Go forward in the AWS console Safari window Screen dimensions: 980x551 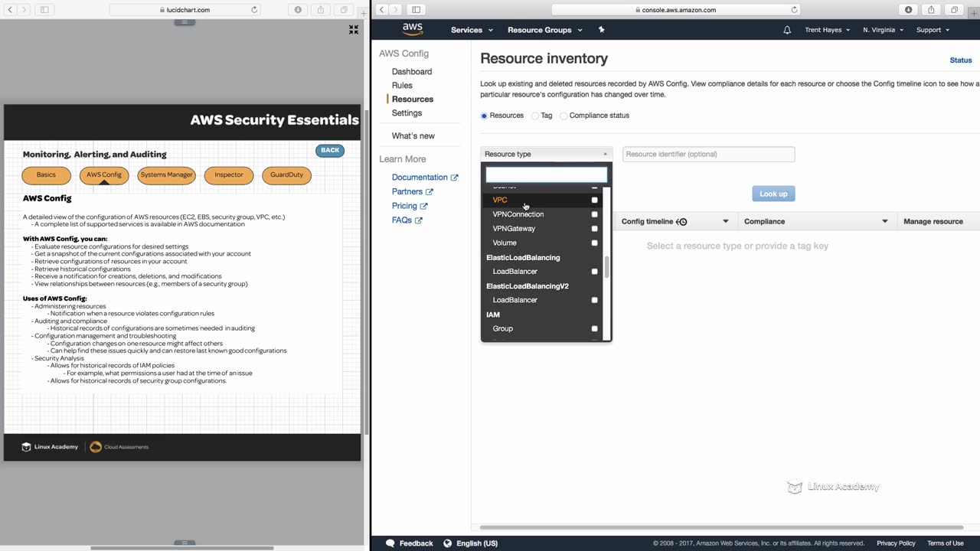tap(396, 10)
